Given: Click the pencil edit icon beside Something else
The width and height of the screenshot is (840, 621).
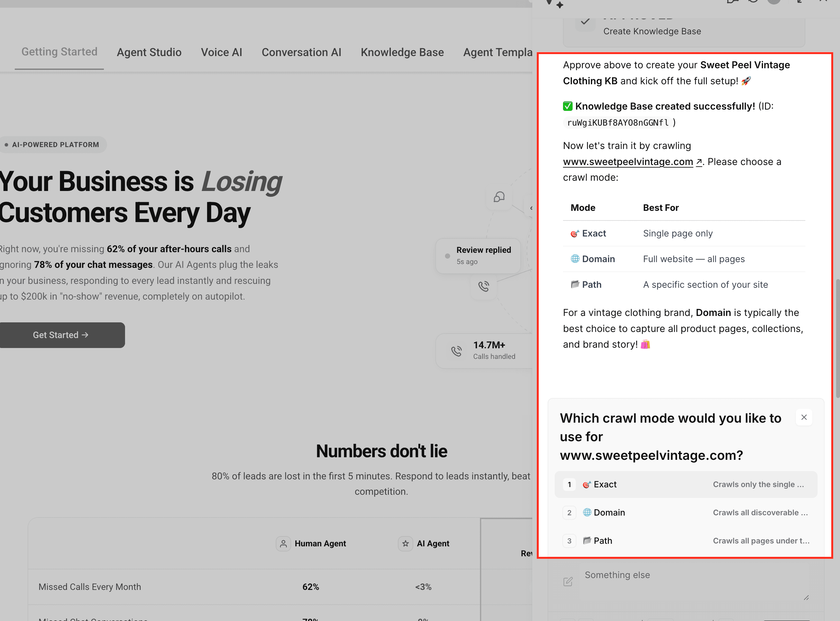Looking at the screenshot, I should coord(568,582).
